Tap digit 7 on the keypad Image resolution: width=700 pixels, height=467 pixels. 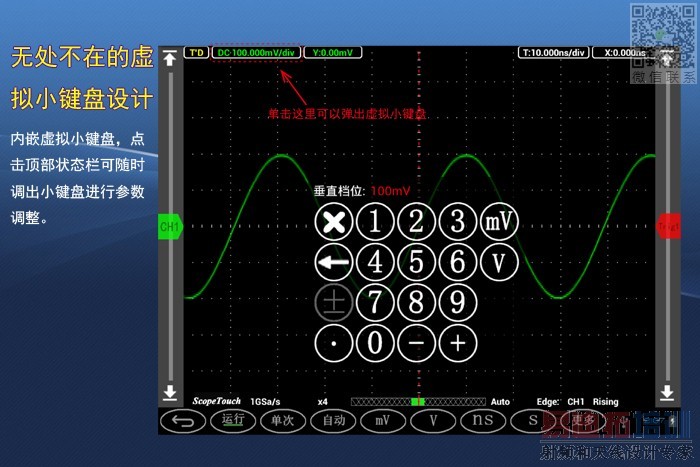pos(375,303)
